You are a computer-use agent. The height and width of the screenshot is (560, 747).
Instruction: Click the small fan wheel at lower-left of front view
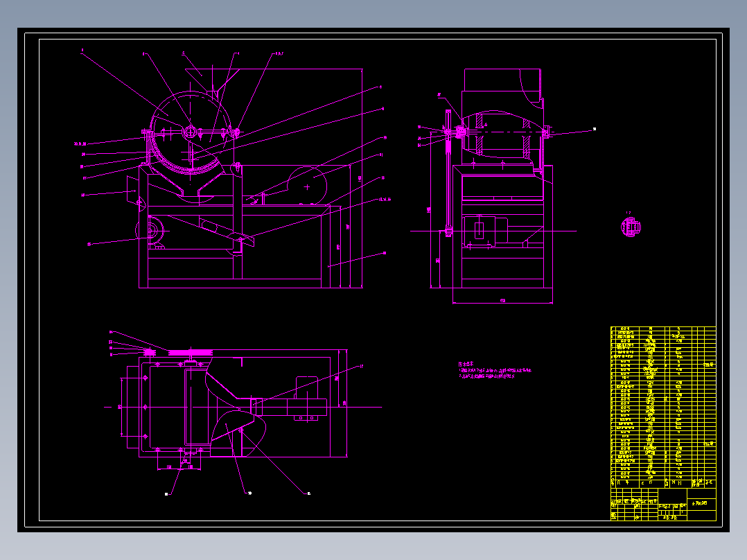(x=151, y=231)
